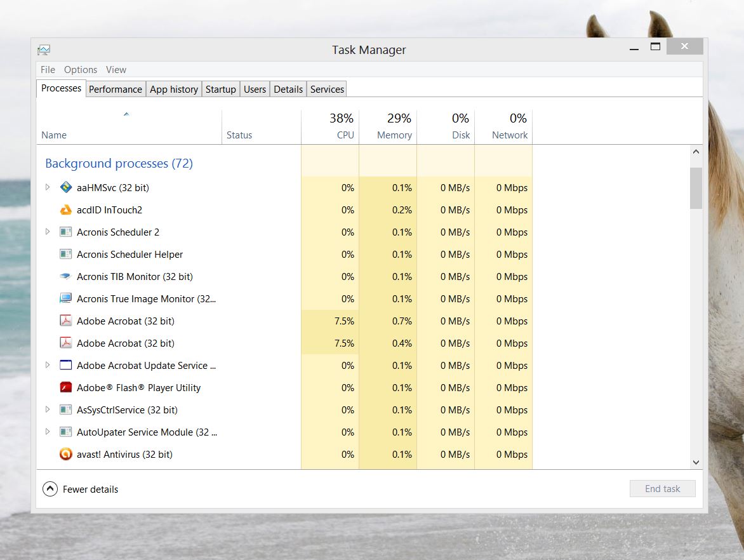Click the 0.4% memory value for Adobe Acrobat

402,343
